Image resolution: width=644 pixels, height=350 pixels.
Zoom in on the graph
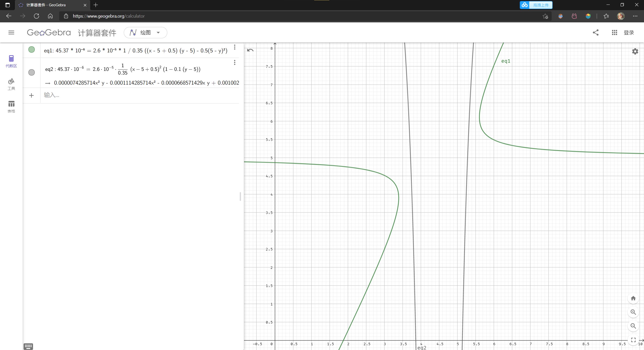(x=633, y=312)
